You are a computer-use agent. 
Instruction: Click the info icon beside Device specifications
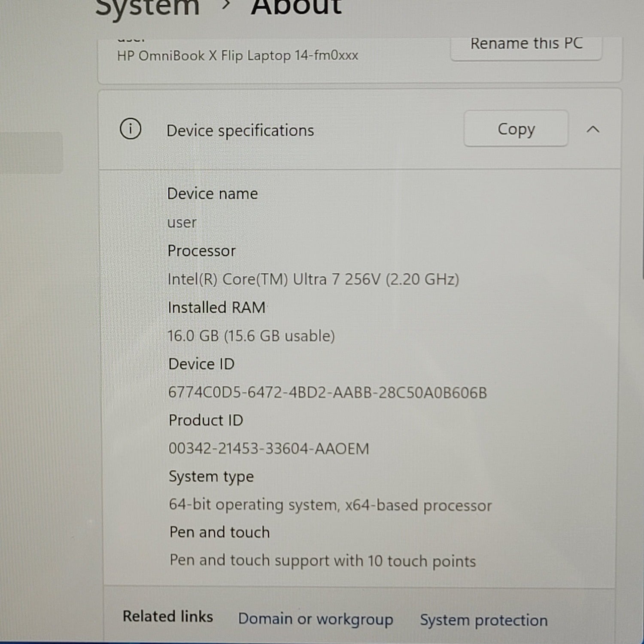(131, 129)
